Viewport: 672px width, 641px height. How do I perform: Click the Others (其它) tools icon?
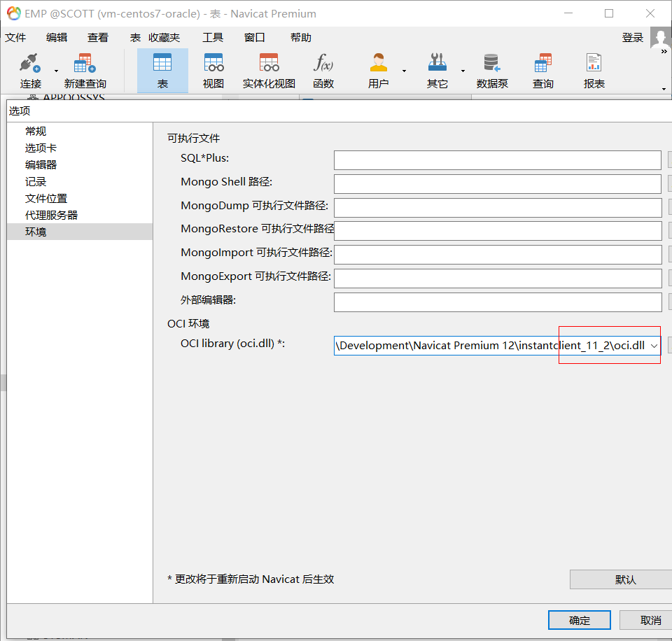[437, 64]
